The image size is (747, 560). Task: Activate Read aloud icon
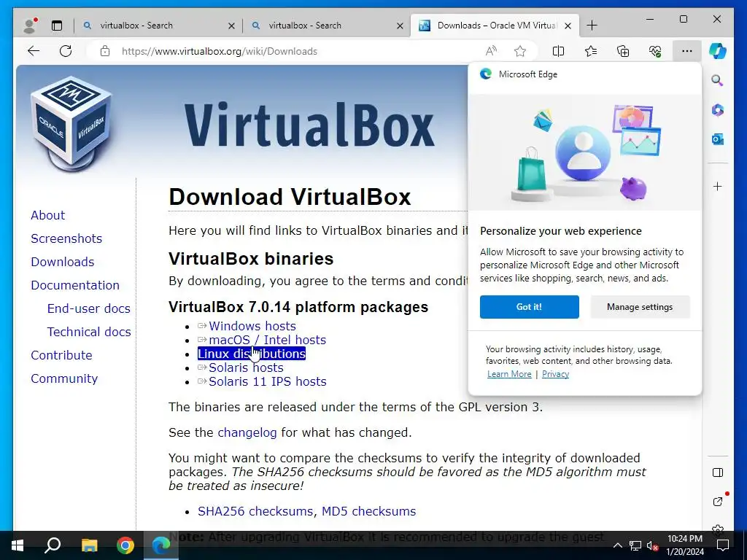pyautogui.click(x=491, y=51)
